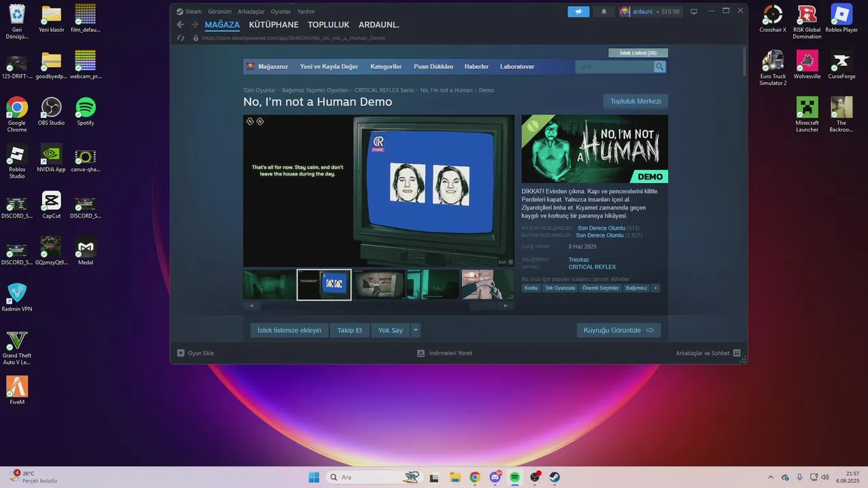The height and width of the screenshot is (488, 868).
Task: Open NVIDIA App desktop icon
Action: coord(52,158)
